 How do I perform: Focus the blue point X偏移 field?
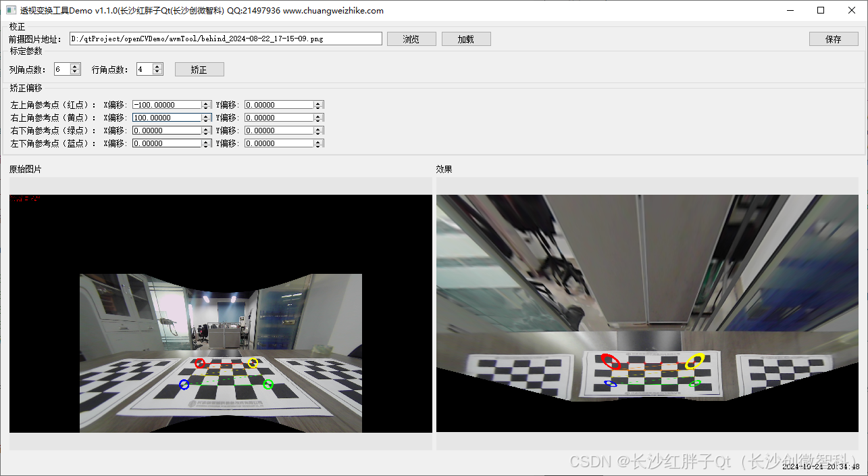coord(167,143)
